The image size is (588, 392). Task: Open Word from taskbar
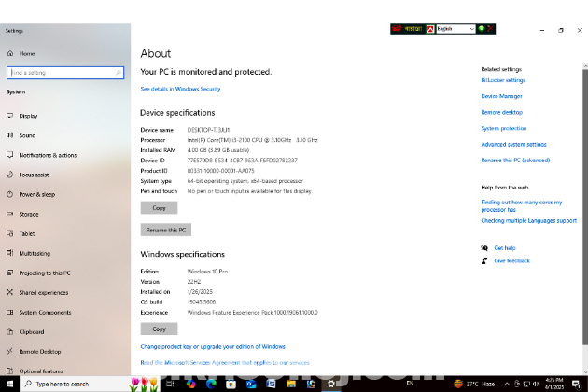(x=271, y=384)
